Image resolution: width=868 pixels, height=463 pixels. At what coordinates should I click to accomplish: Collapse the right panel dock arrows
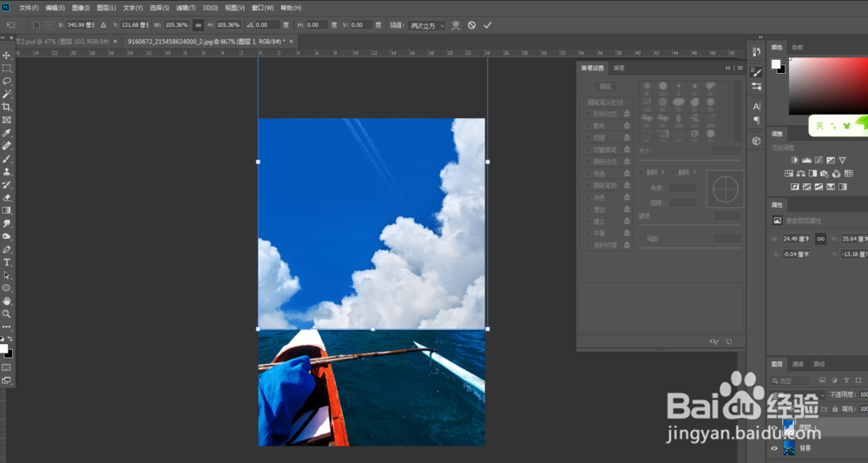(x=760, y=37)
